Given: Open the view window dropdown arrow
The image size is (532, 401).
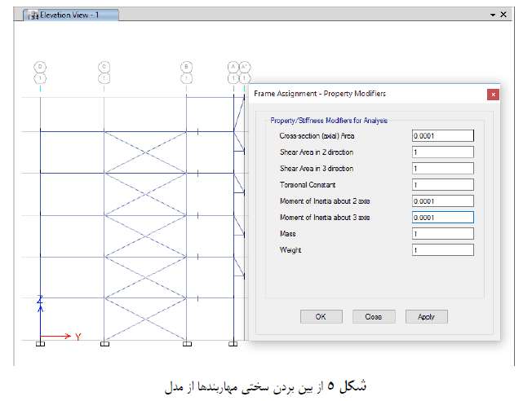Looking at the screenshot, I should coord(493,15).
